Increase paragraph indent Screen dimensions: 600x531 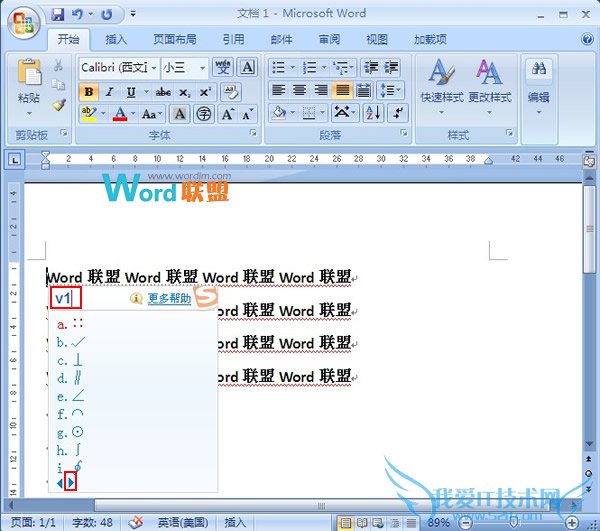[x=391, y=68]
